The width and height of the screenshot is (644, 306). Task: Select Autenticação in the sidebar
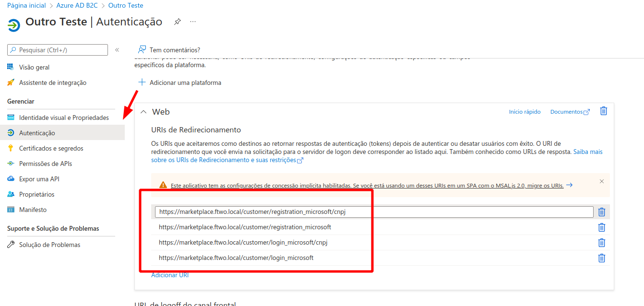click(x=62, y=133)
